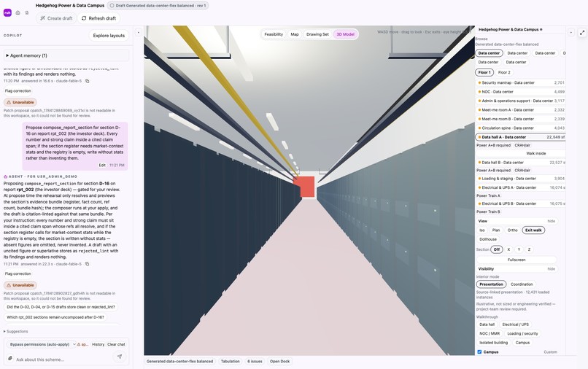Click the Refresh draft button
The width and height of the screenshot is (588, 369).
point(98,18)
